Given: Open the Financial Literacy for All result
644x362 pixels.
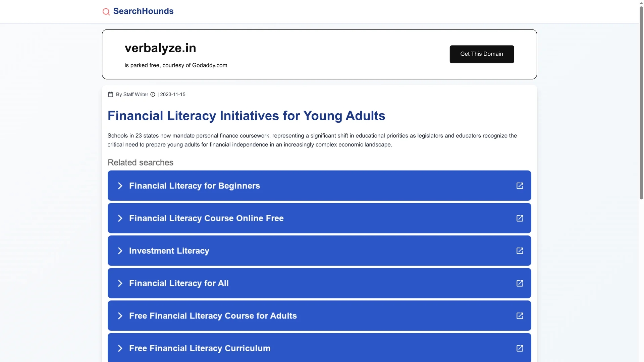Looking at the screenshot, I should tap(319, 283).
